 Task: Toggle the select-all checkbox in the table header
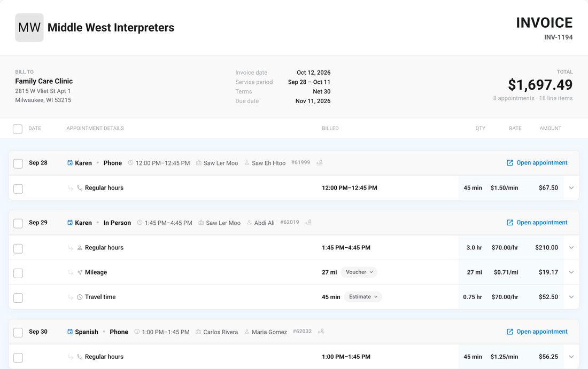click(x=18, y=129)
